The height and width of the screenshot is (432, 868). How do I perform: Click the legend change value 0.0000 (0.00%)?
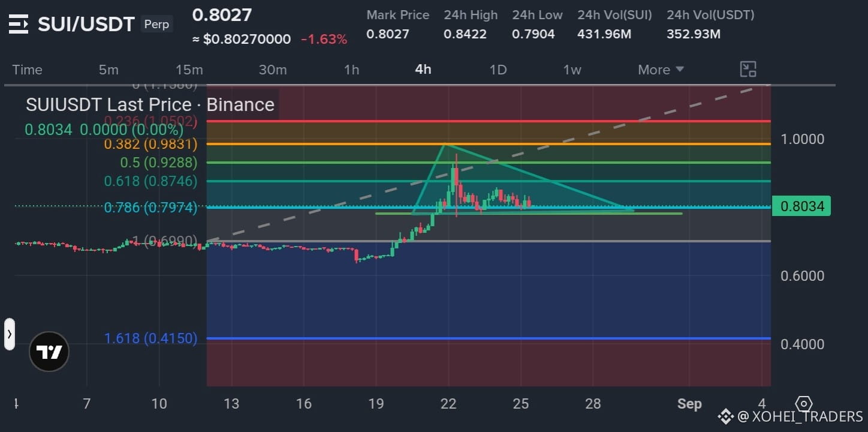pyautogui.click(x=132, y=130)
